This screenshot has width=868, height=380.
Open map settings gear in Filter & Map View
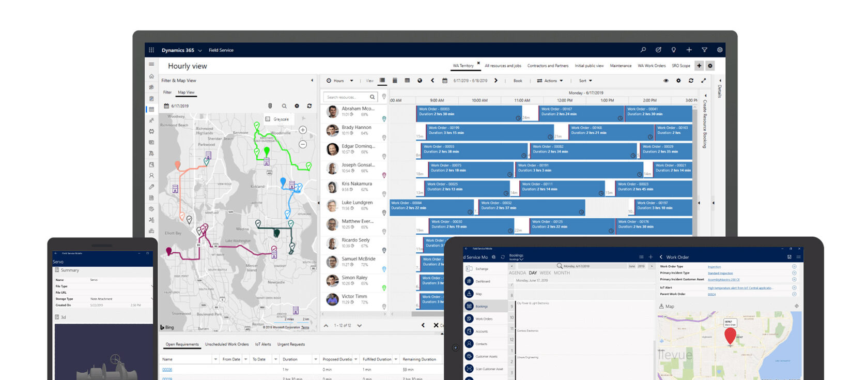click(x=297, y=106)
